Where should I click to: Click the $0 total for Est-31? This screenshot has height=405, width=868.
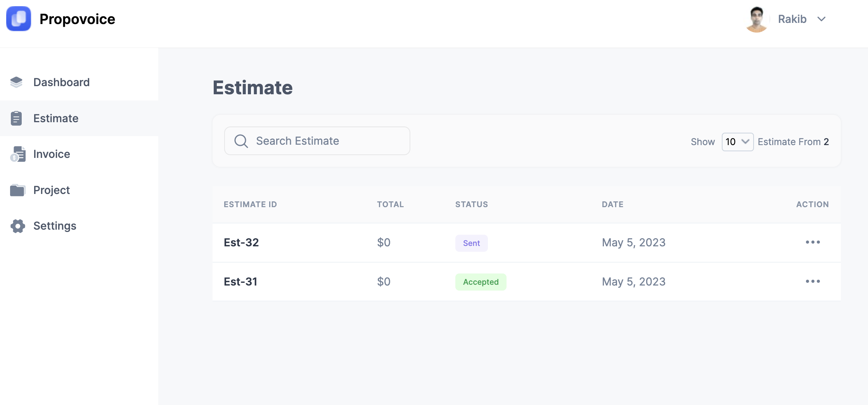point(384,282)
